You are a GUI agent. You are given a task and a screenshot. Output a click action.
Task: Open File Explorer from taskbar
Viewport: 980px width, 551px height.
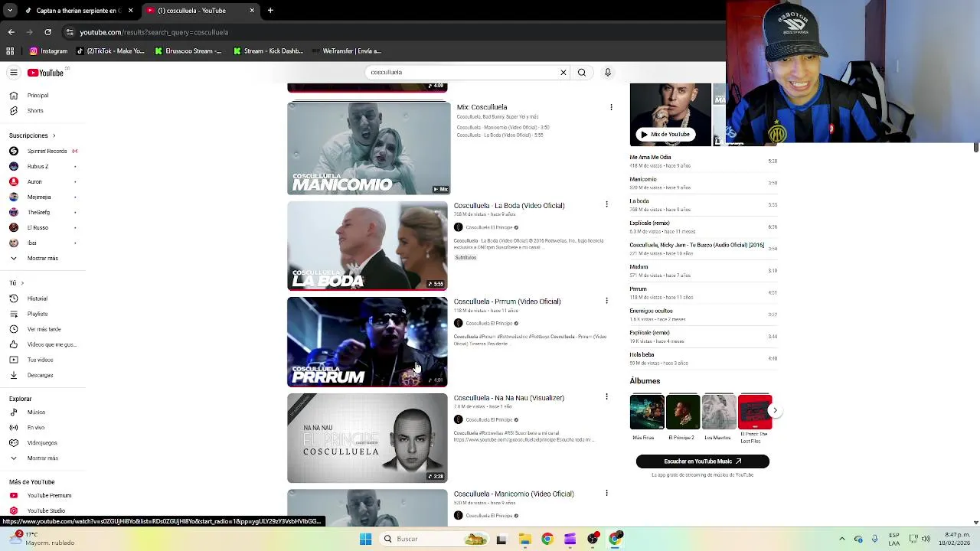(524, 539)
